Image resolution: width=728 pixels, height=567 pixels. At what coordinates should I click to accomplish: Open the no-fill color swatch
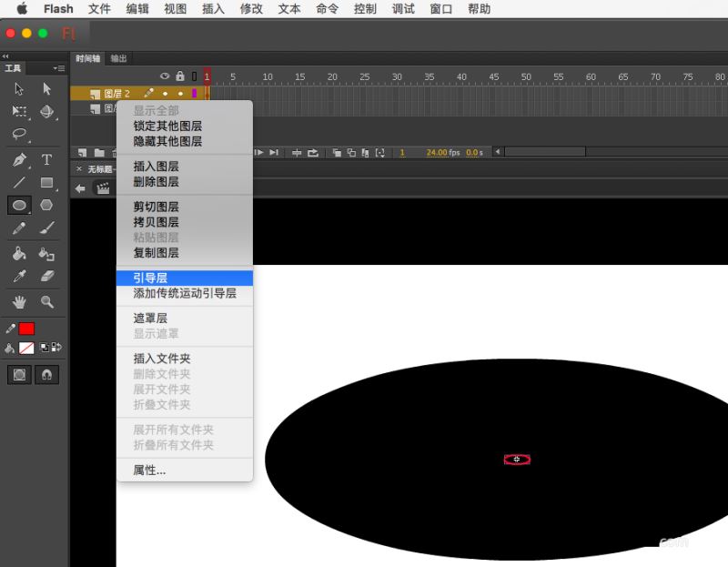[x=26, y=348]
